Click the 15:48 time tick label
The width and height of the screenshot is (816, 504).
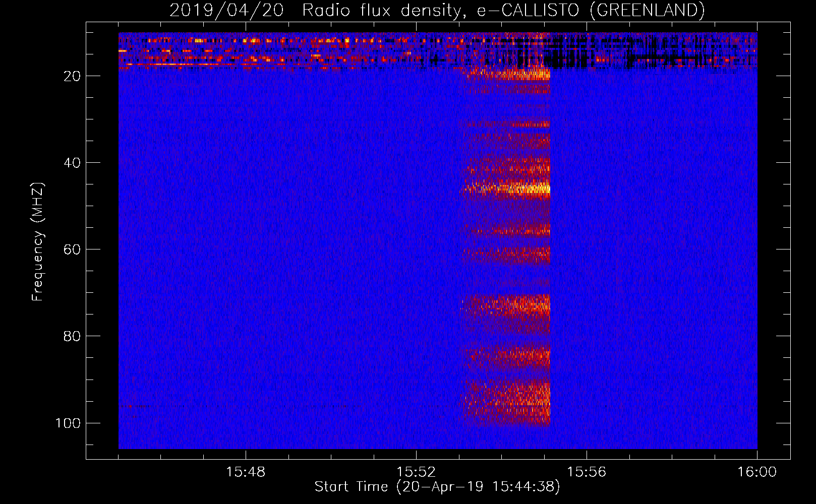(246, 472)
